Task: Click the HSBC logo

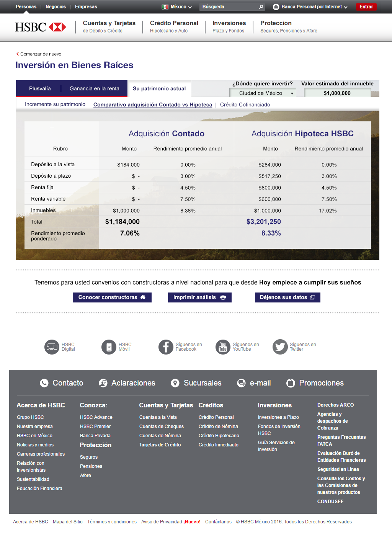Action: [41, 27]
